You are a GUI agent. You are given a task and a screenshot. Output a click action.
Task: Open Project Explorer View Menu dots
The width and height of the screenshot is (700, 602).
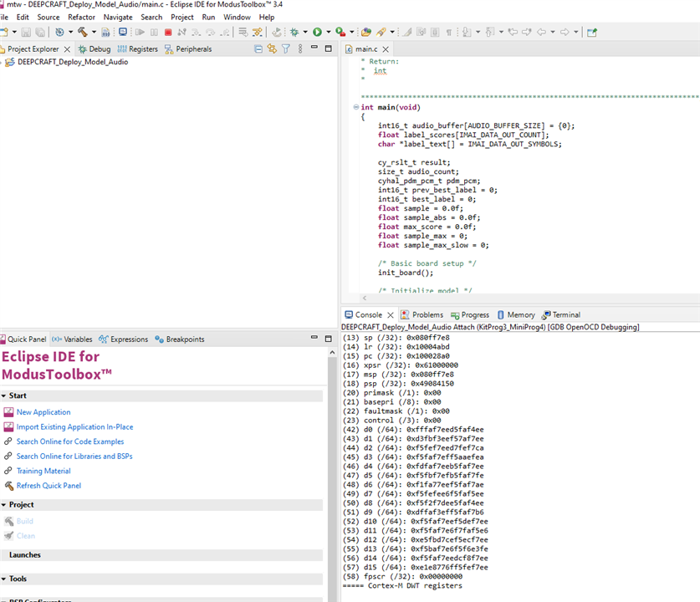(300, 49)
